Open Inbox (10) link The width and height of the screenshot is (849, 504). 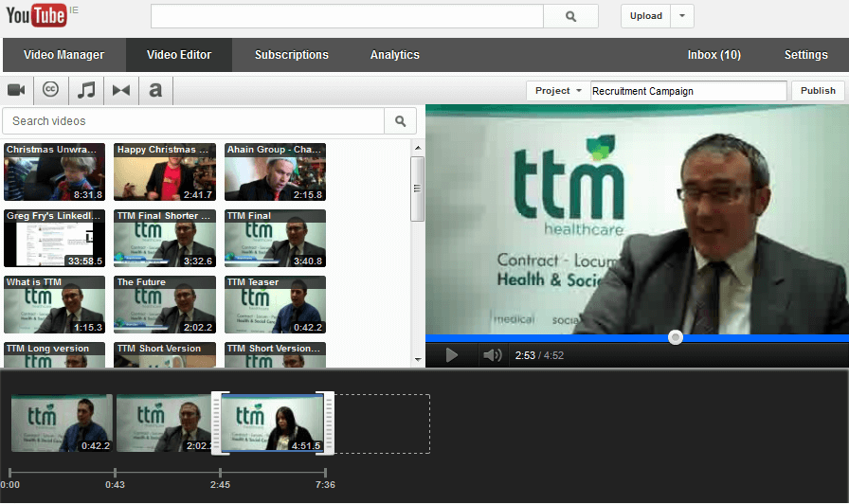[x=714, y=55]
